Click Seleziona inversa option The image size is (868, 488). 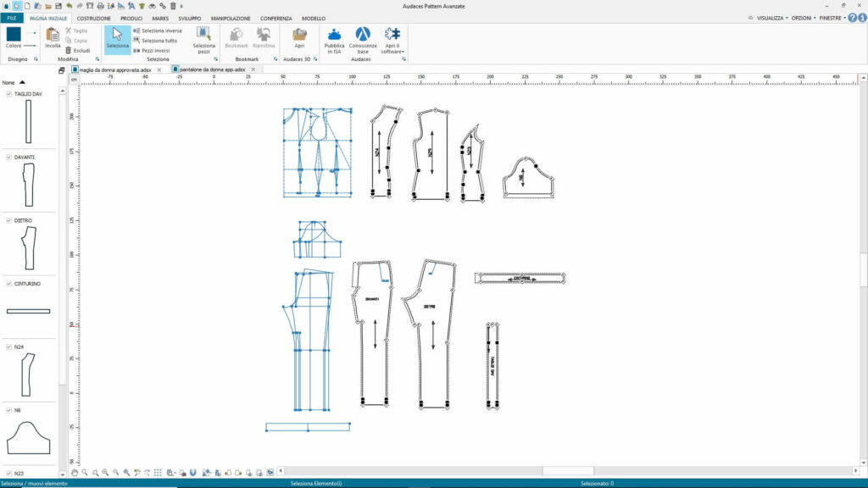coord(158,31)
